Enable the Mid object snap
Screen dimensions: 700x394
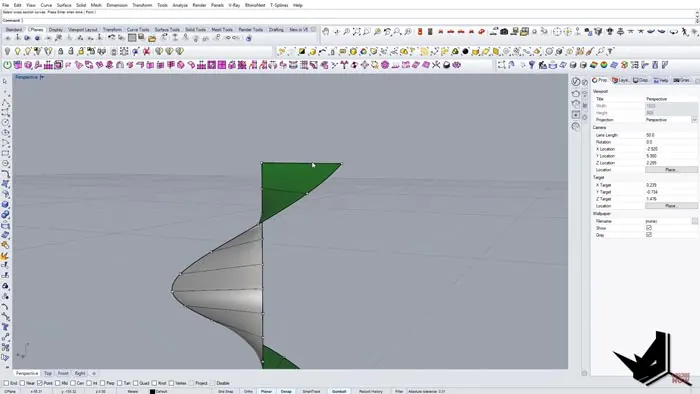point(58,383)
